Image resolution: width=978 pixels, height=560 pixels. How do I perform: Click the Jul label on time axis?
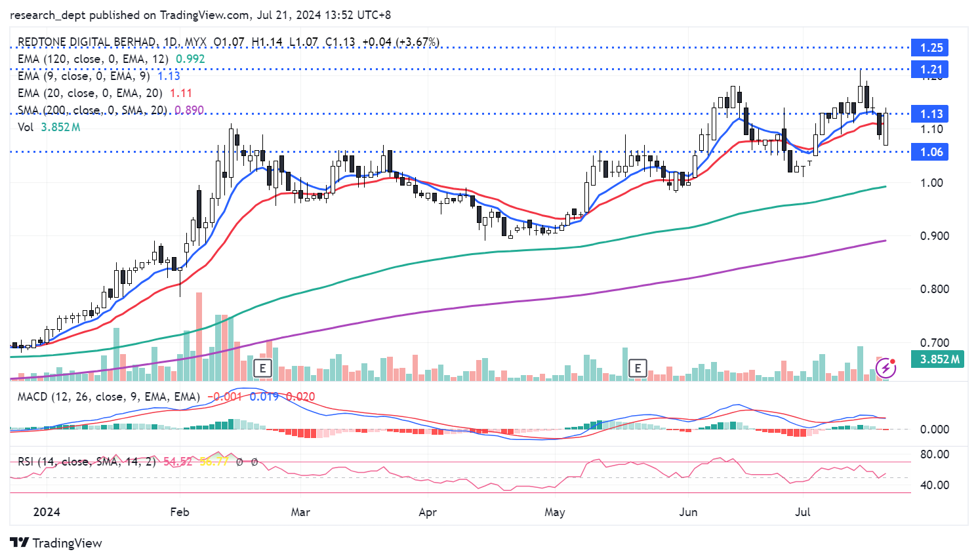pos(802,512)
